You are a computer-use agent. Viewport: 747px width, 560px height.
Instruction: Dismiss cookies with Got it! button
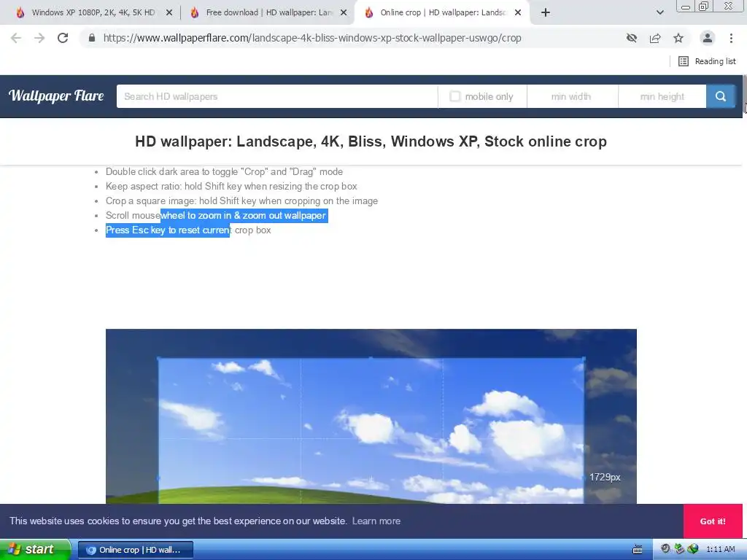pyautogui.click(x=713, y=521)
